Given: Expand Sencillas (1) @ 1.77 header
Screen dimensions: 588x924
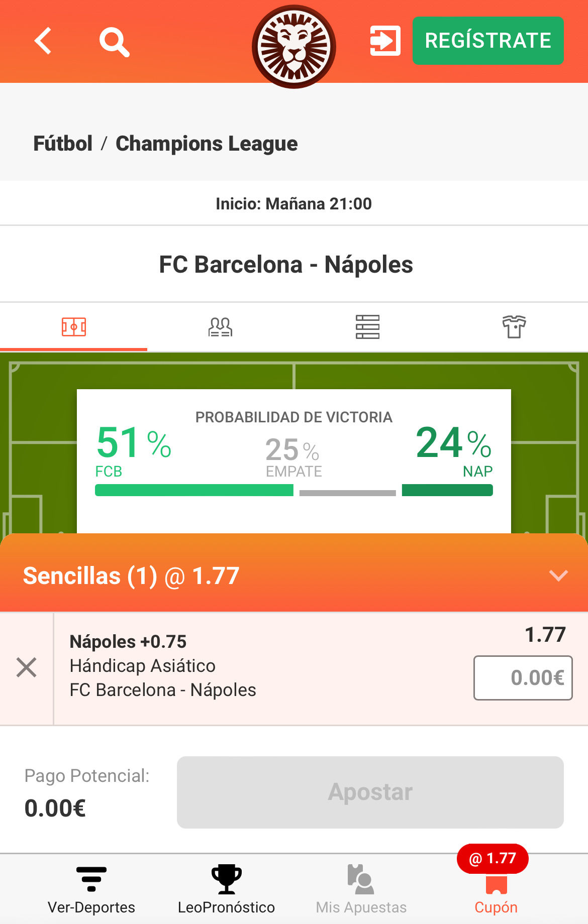Looking at the screenshot, I should [x=131, y=576].
